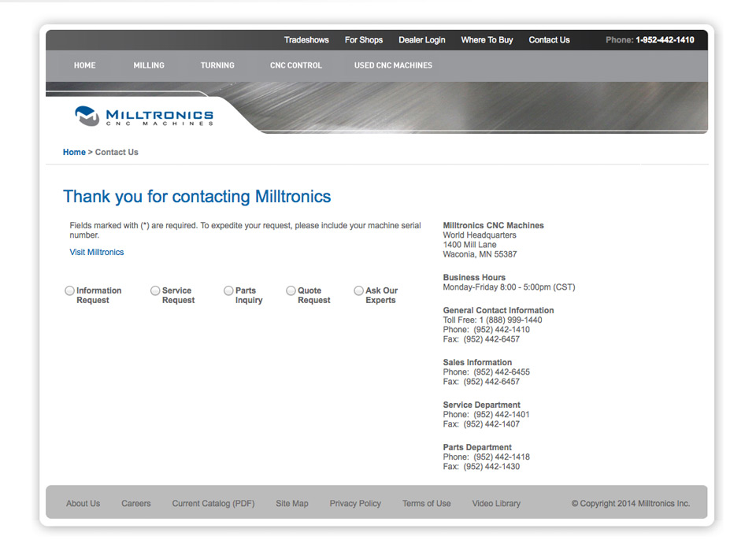The image size is (756, 551).
Task: Go to the Site Map footer link
Action: pos(291,503)
